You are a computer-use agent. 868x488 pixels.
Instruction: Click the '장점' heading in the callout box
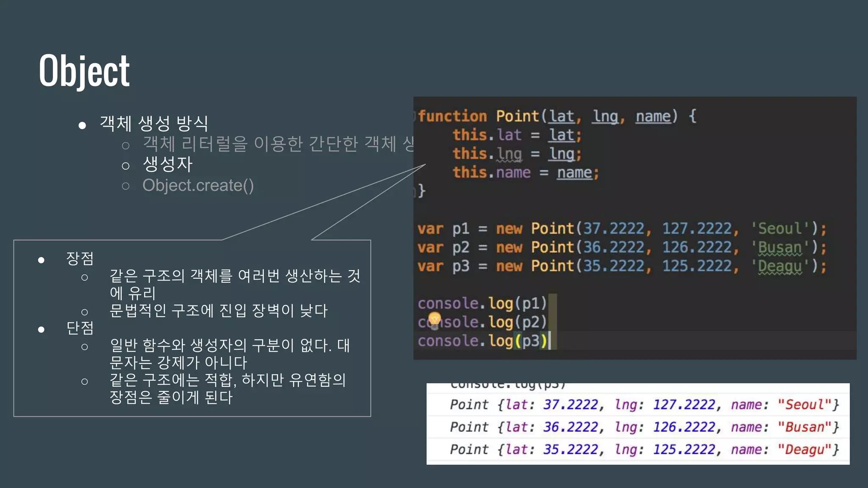(80, 258)
